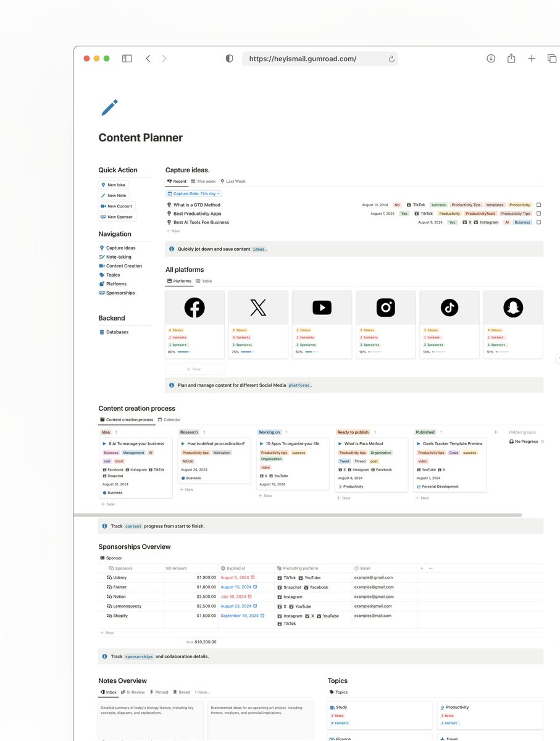Switch to the Last Week tab
Viewport: 560px width, 741px height.
point(233,182)
